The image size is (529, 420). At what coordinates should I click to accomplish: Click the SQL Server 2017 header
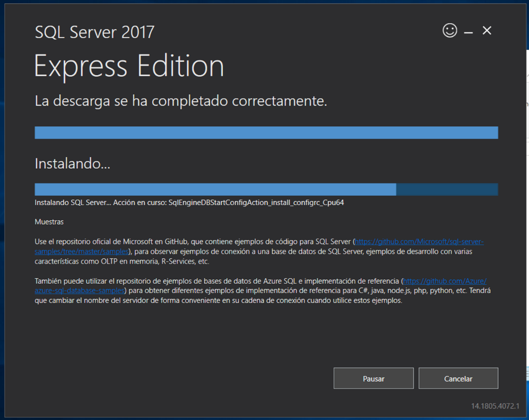click(95, 31)
